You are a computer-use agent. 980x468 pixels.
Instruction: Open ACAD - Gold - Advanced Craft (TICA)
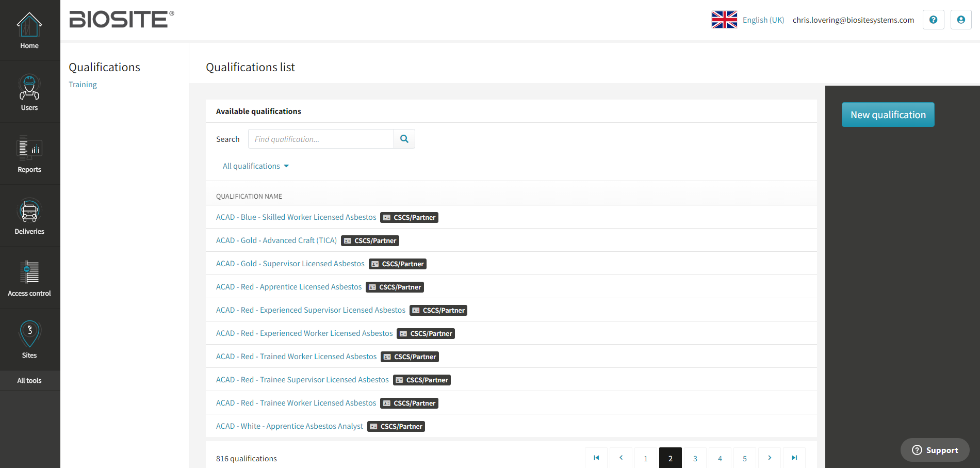click(x=276, y=240)
